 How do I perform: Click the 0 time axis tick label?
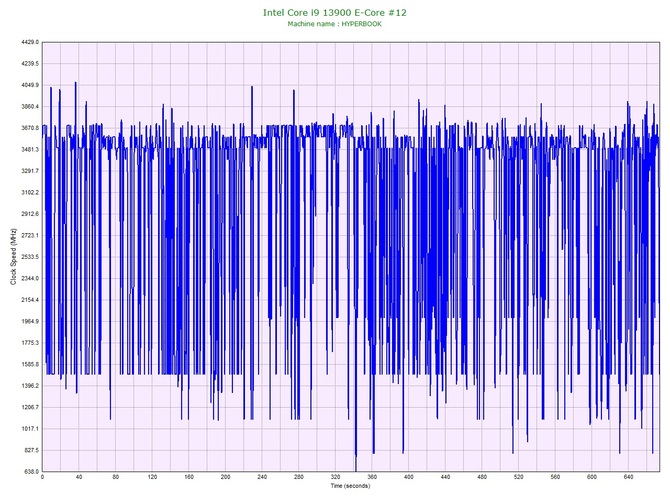coord(42,477)
